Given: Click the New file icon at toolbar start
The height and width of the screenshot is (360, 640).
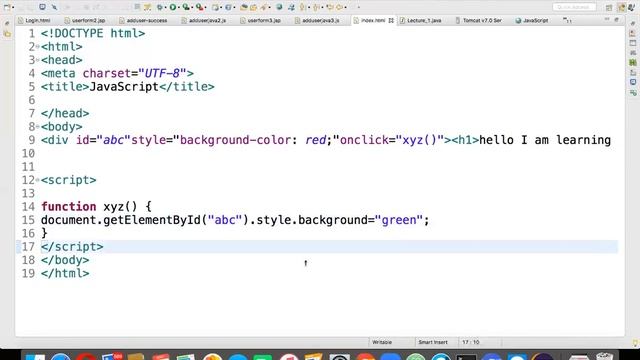Looking at the screenshot, I should click(7, 7).
